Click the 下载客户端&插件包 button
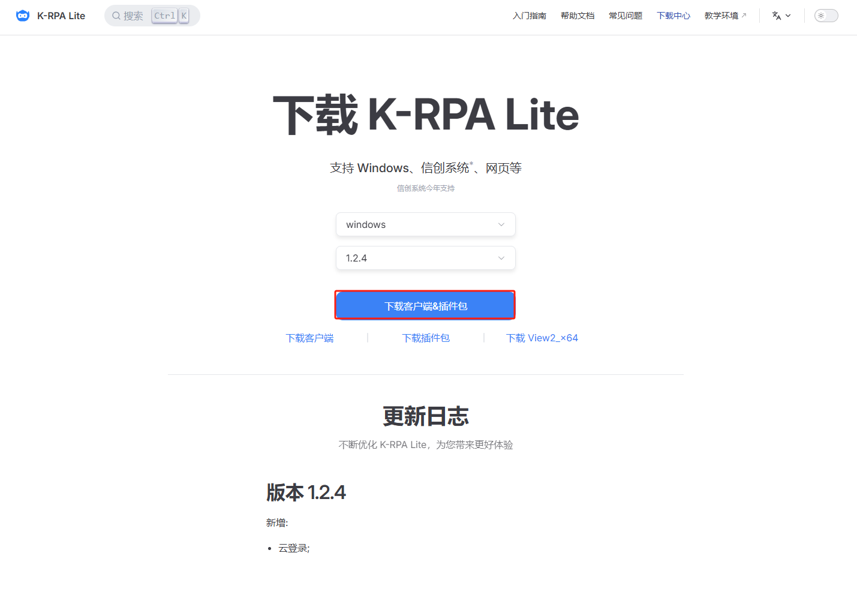 (x=425, y=305)
